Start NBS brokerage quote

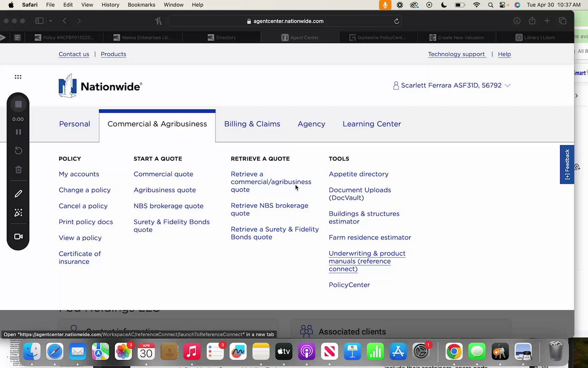169,206
